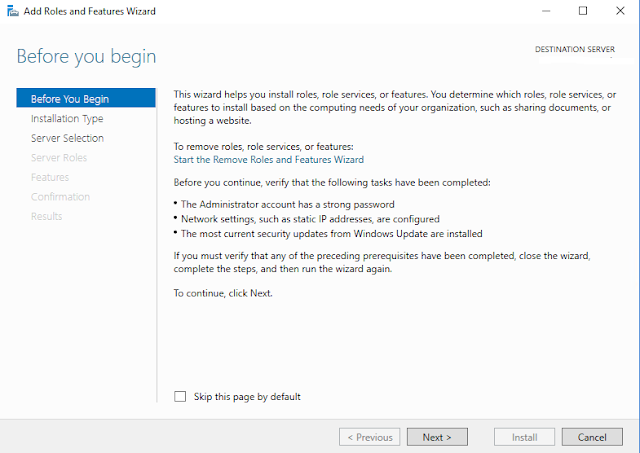Click the wizard icon in the title bar
This screenshot has width=640, height=453.
click(13, 11)
